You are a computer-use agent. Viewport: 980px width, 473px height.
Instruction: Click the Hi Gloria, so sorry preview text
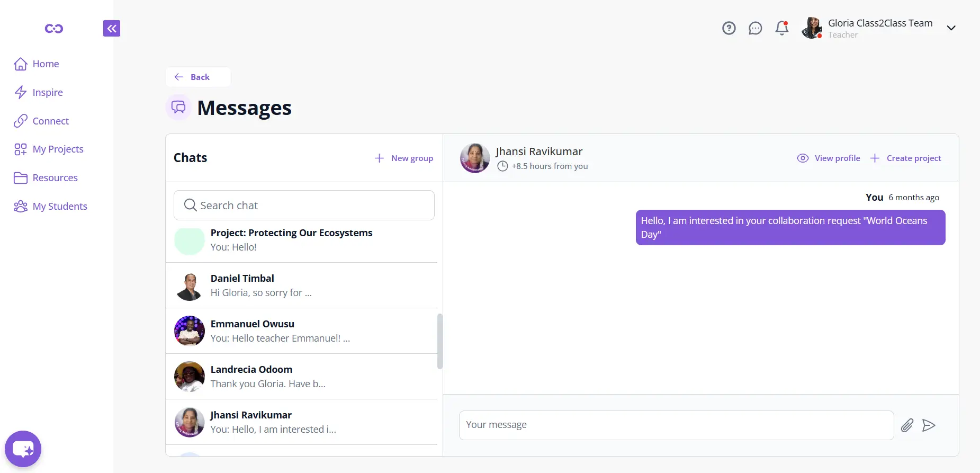pos(261,293)
